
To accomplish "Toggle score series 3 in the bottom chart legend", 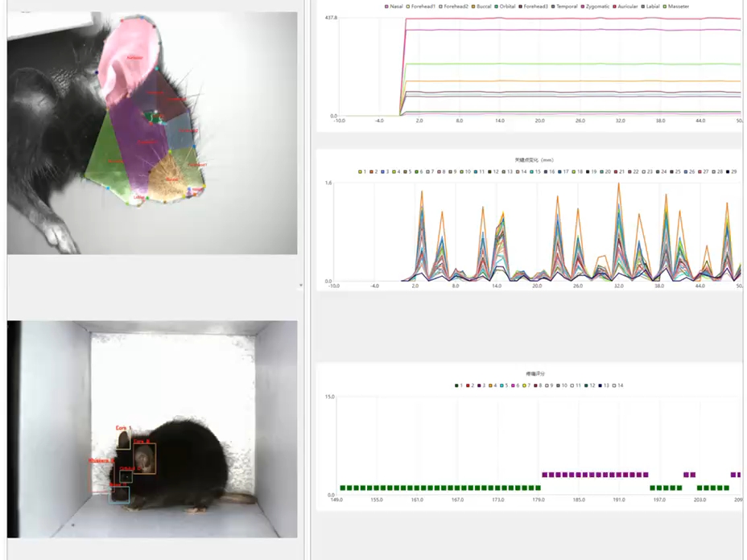I will 481,385.
